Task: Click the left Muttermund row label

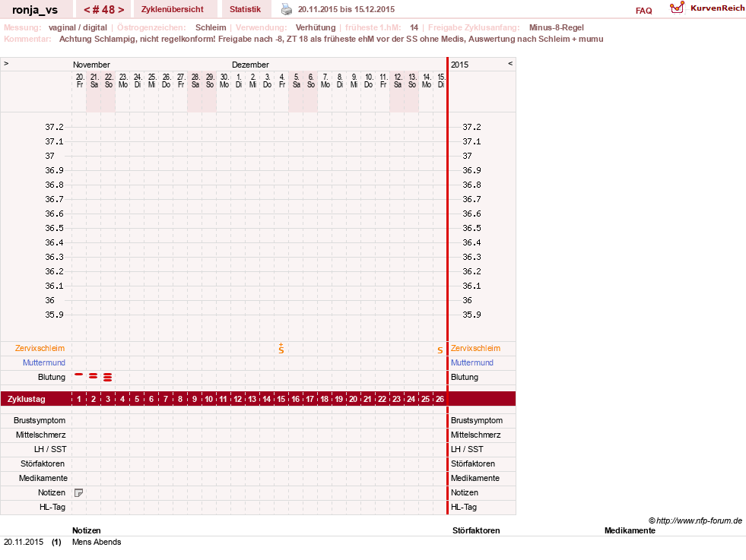Action: [x=44, y=362]
